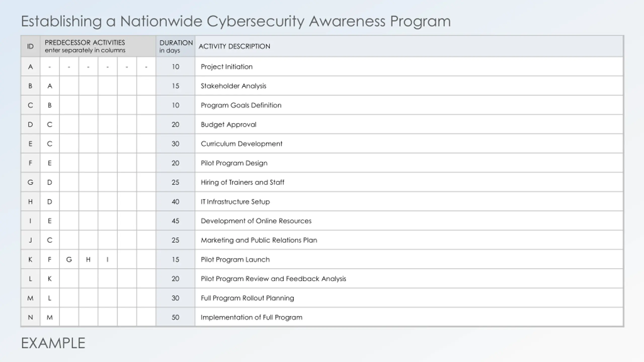Select the ID column header
The height and width of the screenshot is (362, 644).
(30, 46)
